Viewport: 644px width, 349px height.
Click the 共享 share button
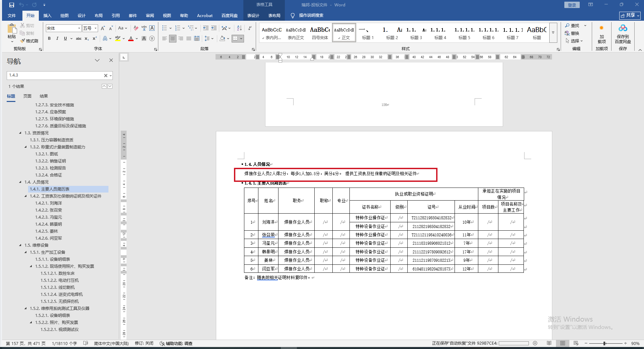click(630, 15)
